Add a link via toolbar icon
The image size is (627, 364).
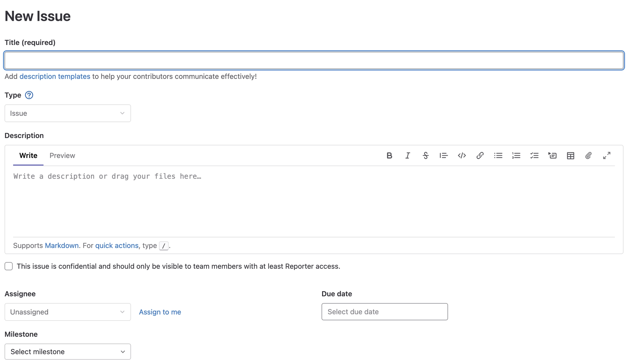pyautogui.click(x=480, y=156)
